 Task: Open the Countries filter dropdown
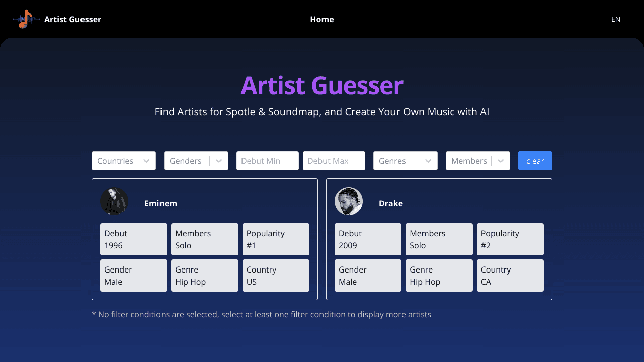point(124,161)
